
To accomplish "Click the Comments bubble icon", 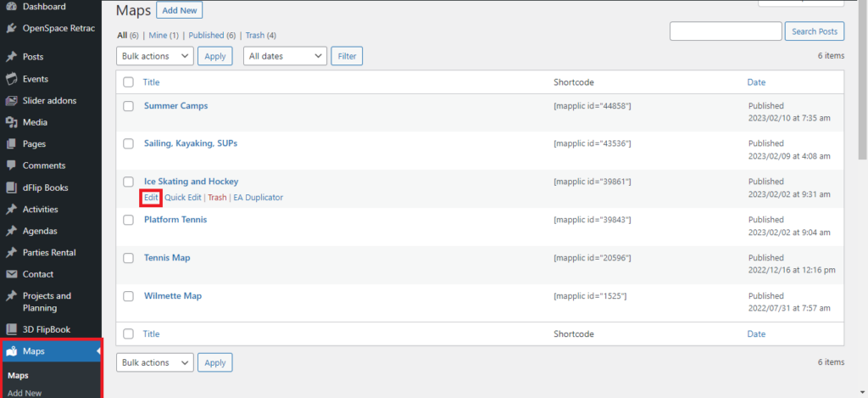I will pos(11,165).
